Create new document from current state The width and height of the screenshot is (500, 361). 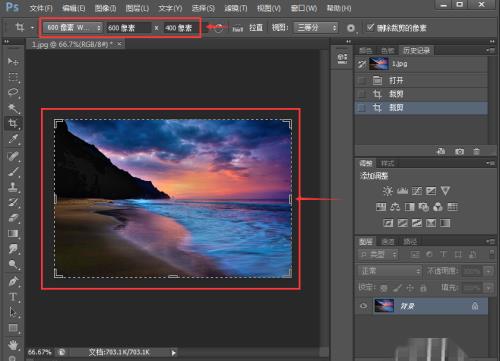tap(441, 152)
